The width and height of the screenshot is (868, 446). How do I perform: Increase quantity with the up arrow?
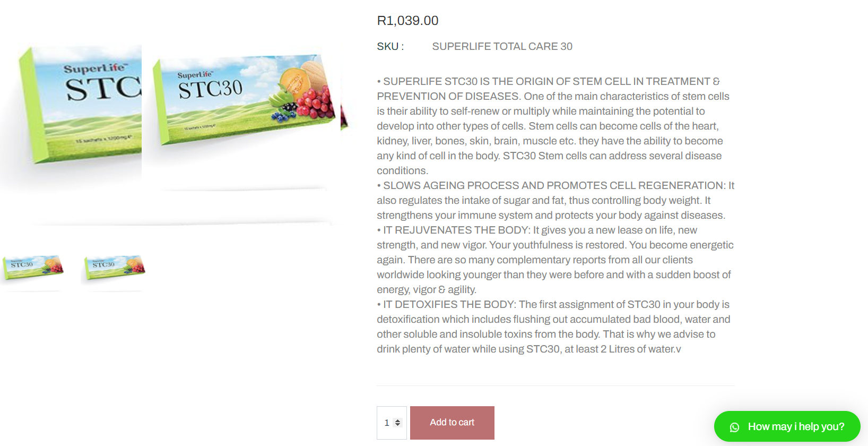click(x=398, y=421)
